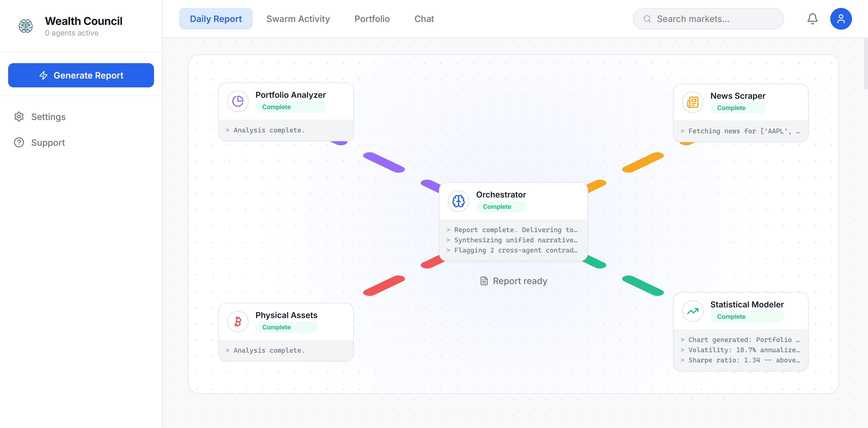868x428 pixels.
Task: Open the Portfolio tab
Action: click(x=372, y=19)
